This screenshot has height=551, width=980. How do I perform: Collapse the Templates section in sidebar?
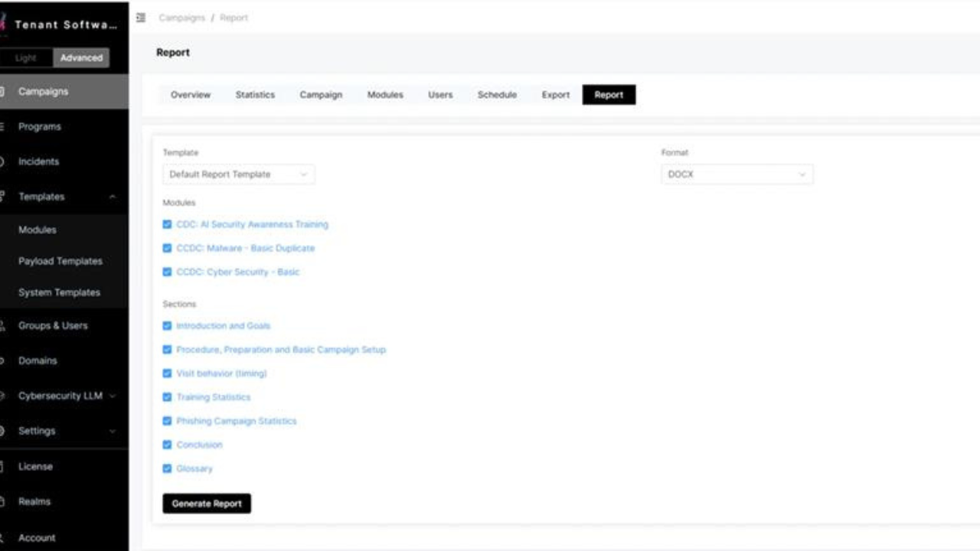[x=113, y=197]
